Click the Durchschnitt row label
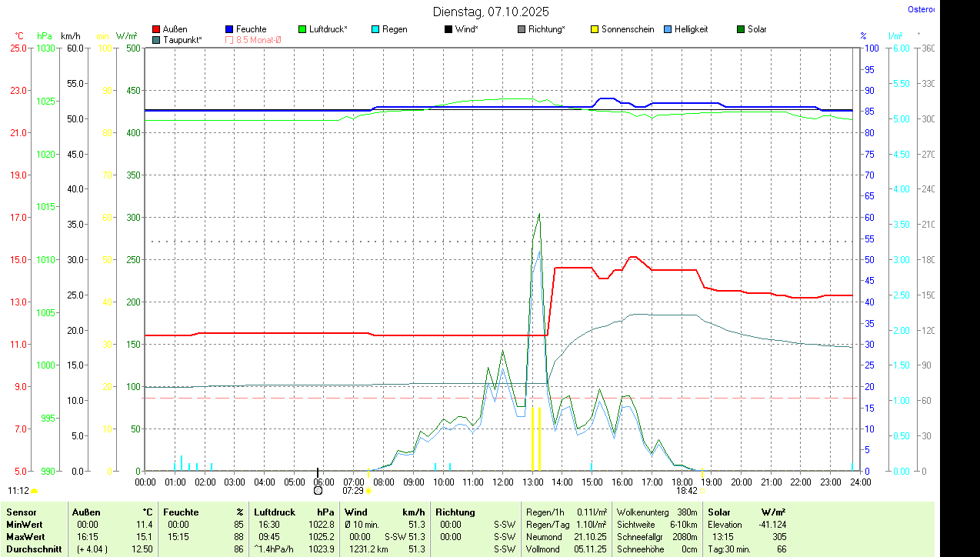Screen dimensions: 980x557 (x=33, y=549)
